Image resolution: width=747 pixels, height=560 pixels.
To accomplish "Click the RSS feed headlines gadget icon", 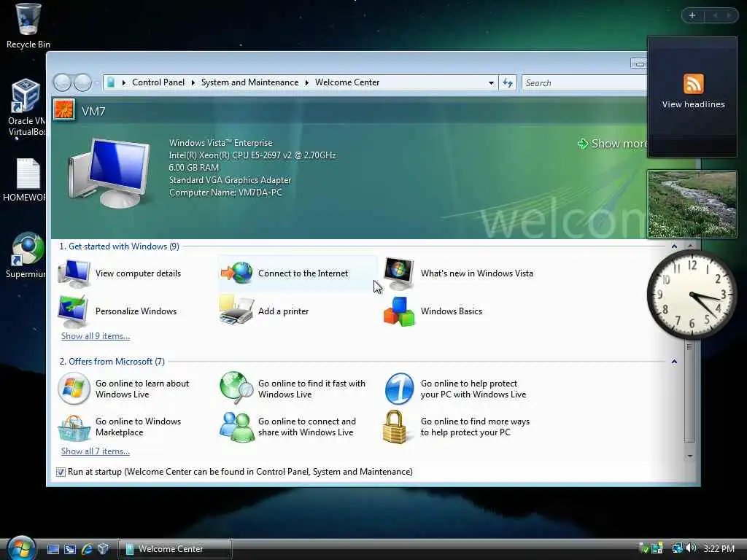I will (x=693, y=84).
